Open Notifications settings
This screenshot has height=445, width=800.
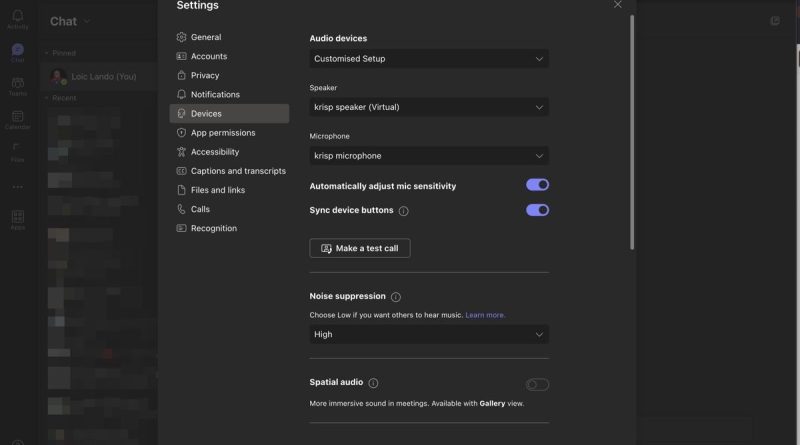(x=229, y=94)
